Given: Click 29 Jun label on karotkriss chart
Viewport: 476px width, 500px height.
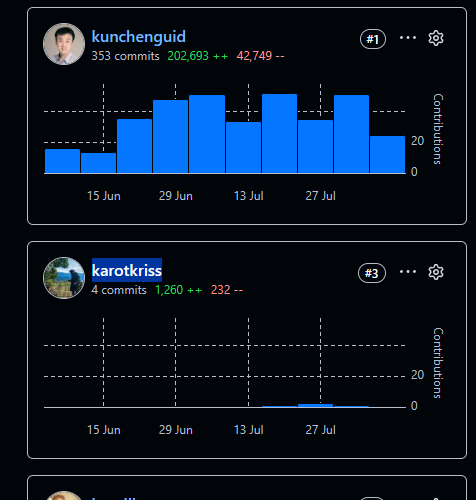Looking at the screenshot, I should click(x=176, y=430).
